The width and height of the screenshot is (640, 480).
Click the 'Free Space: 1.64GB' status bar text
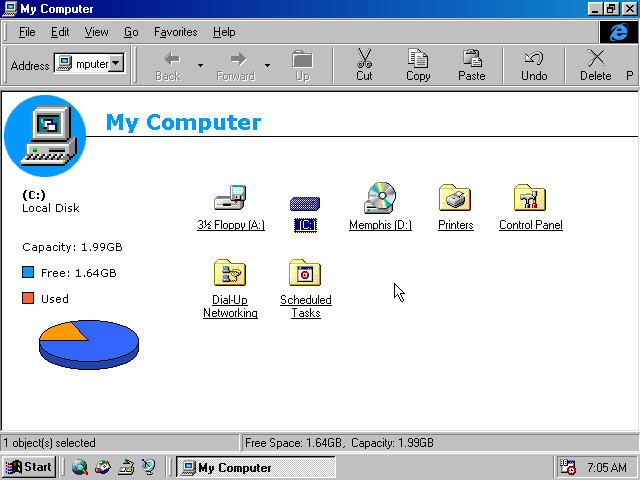tap(293, 443)
